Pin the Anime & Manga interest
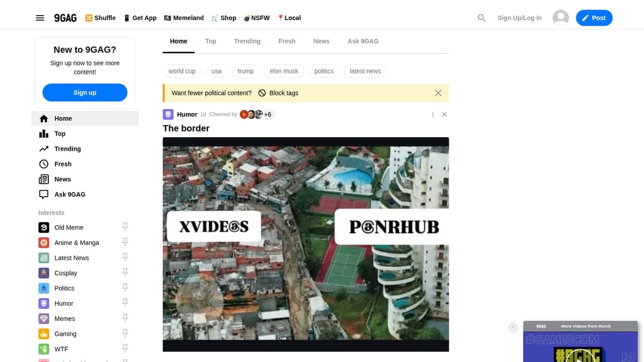The image size is (644, 362). 125,243
